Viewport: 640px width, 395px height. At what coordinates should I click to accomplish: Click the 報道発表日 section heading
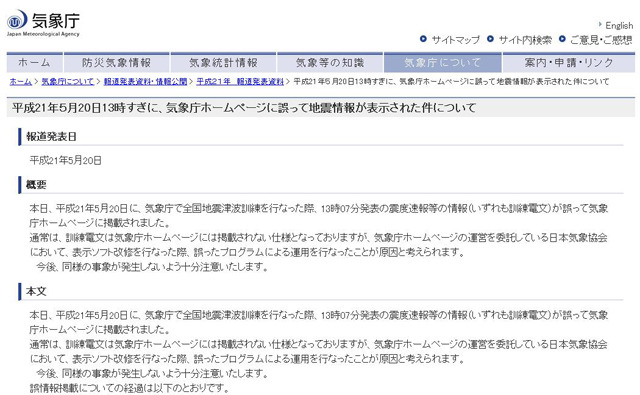51,137
